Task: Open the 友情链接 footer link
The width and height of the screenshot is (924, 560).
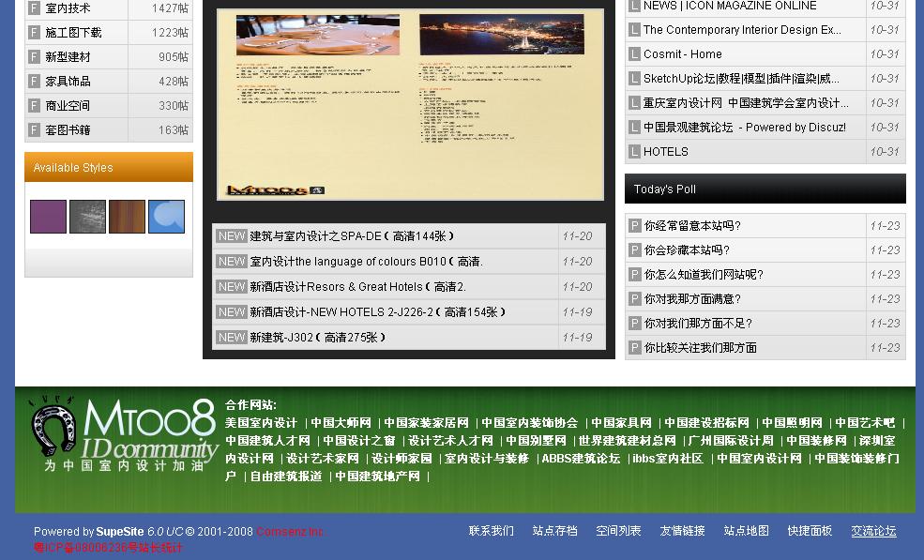Action: click(x=682, y=531)
